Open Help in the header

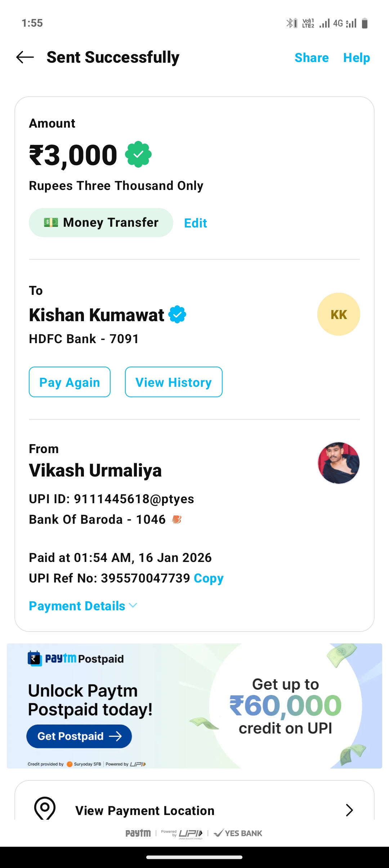pos(356,58)
